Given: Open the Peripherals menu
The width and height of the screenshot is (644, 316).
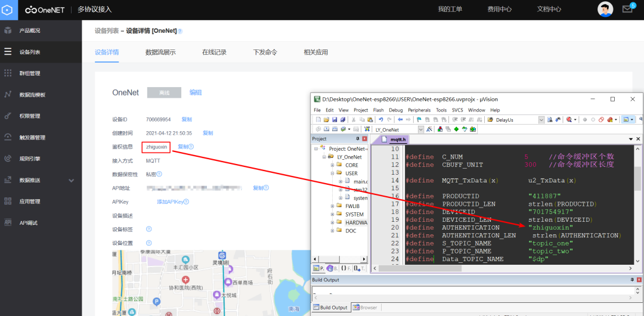Looking at the screenshot, I should pyautogui.click(x=419, y=110).
